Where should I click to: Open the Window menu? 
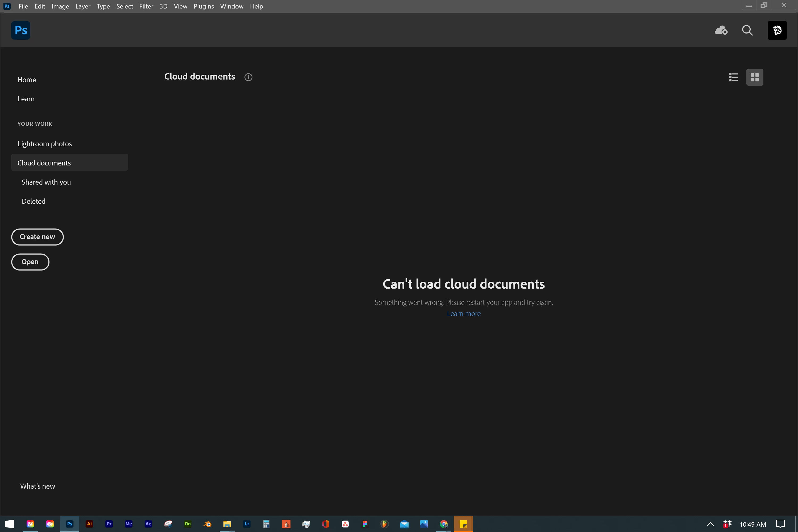(x=232, y=6)
